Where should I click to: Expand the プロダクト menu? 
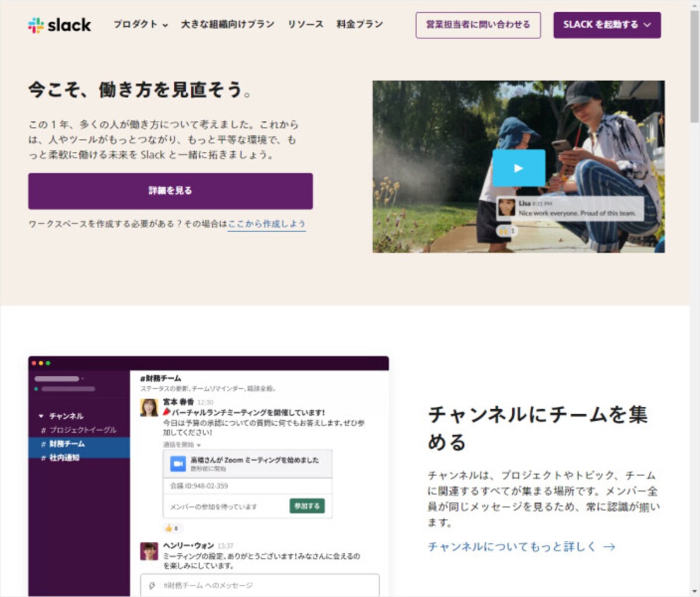(141, 25)
